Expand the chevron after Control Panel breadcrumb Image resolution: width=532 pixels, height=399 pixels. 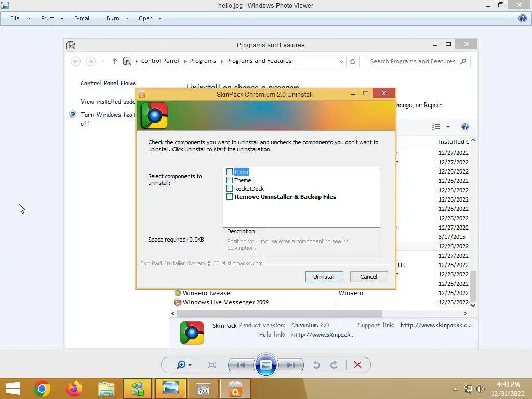coord(185,61)
